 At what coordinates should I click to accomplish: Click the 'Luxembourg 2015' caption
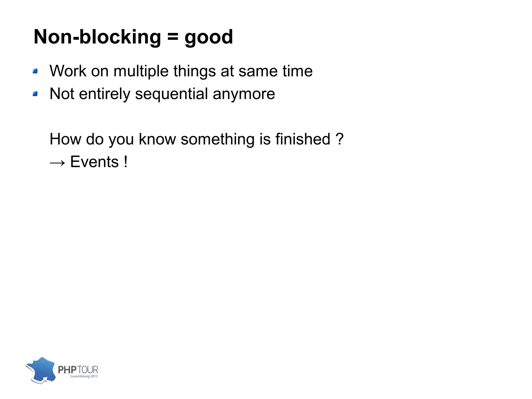[x=84, y=376]
